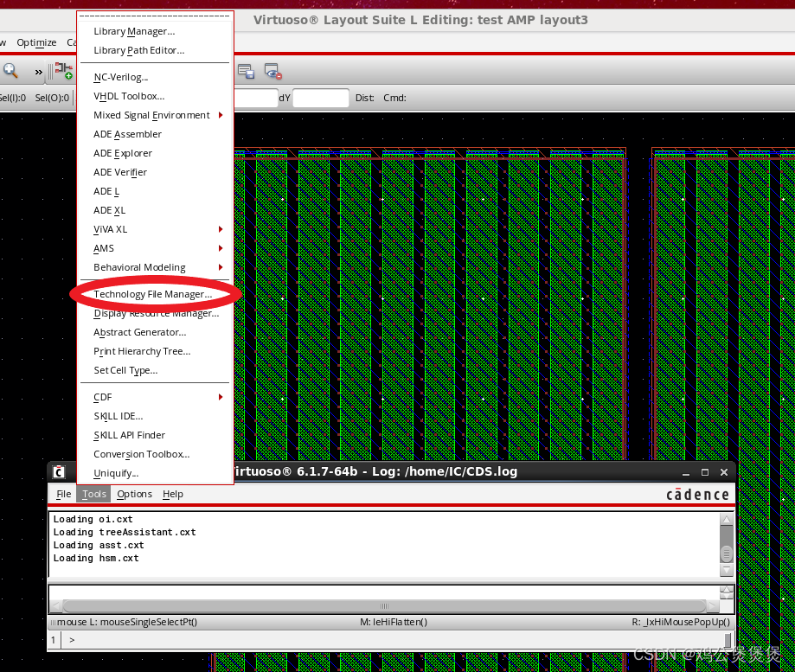This screenshot has width=795, height=672.
Task: Click horizontal scrollbar left arrow
Action: tap(56, 606)
